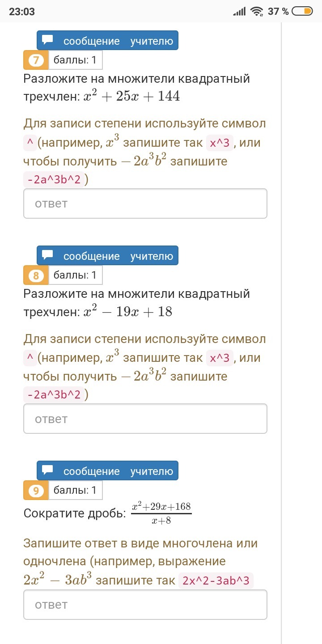Focus answer field for x²+25x+144
Viewport: 322px width, 644px height.
pos(145,203)
